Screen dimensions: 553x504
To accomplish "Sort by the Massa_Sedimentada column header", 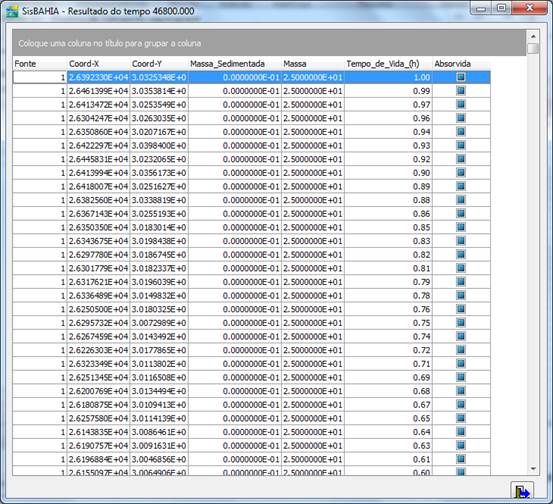I will [235, 64].
